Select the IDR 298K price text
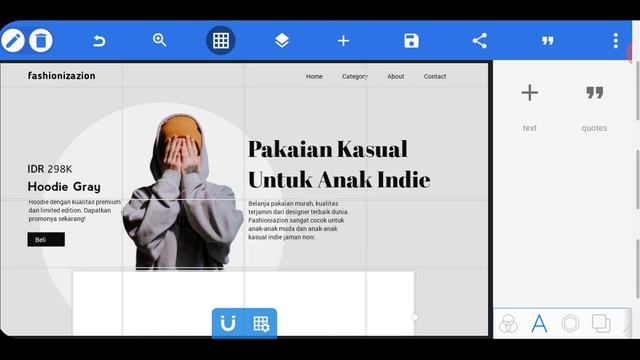640x360 pixels. 50,169
